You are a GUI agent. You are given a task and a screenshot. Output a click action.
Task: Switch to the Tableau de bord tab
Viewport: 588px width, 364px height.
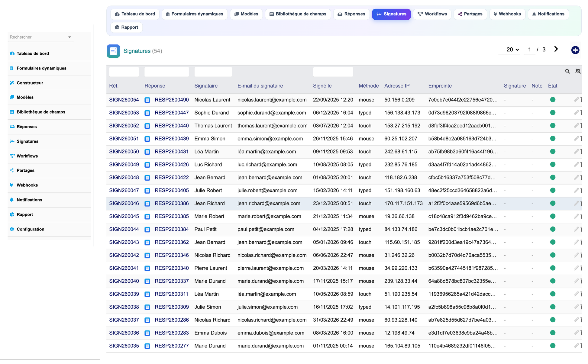pos(135,14)
